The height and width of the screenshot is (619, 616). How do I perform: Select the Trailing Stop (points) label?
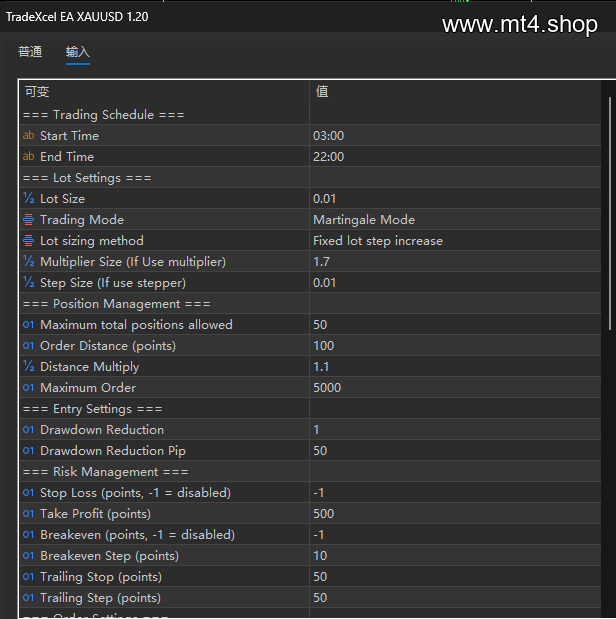101,577
